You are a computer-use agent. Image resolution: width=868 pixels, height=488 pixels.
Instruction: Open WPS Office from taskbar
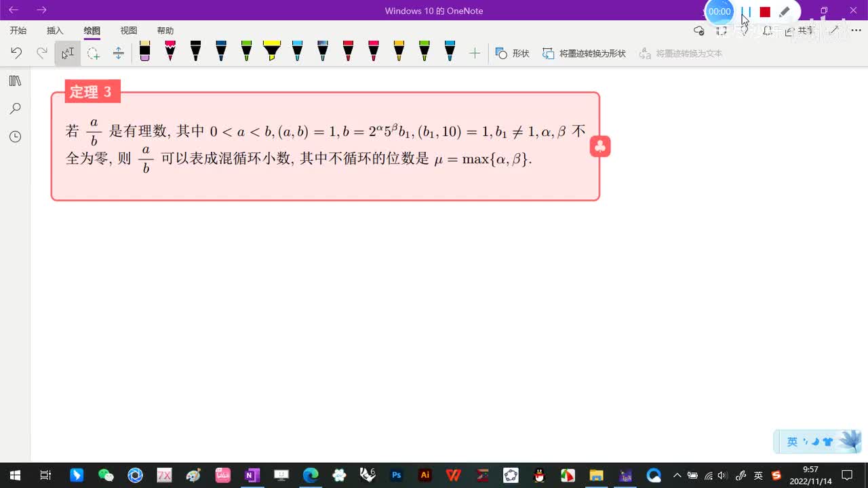click(x=454, y=475)
